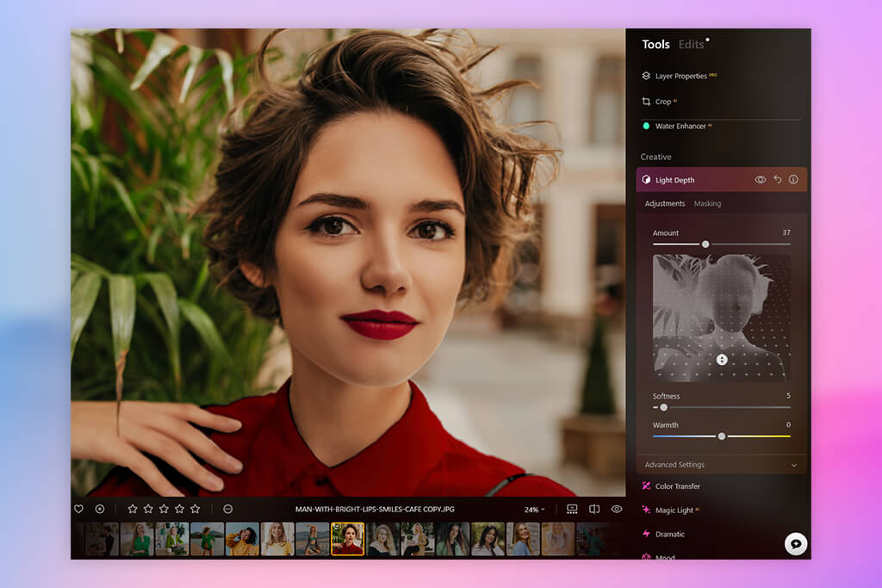Viewport: 882px width, 588px height.
Task: Click the Softness slider handle
Action: pyautogui.click(x=664, y=407)
